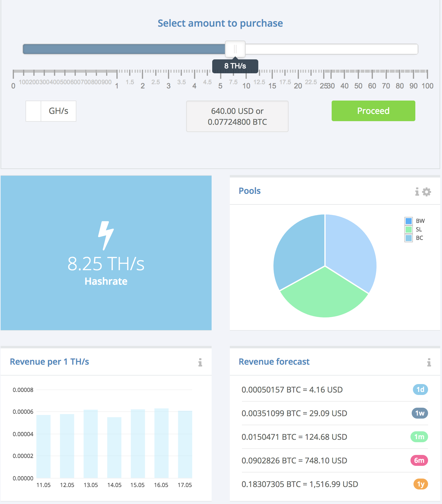
Task: Click the Proceed button
Action: click(373, 111)
